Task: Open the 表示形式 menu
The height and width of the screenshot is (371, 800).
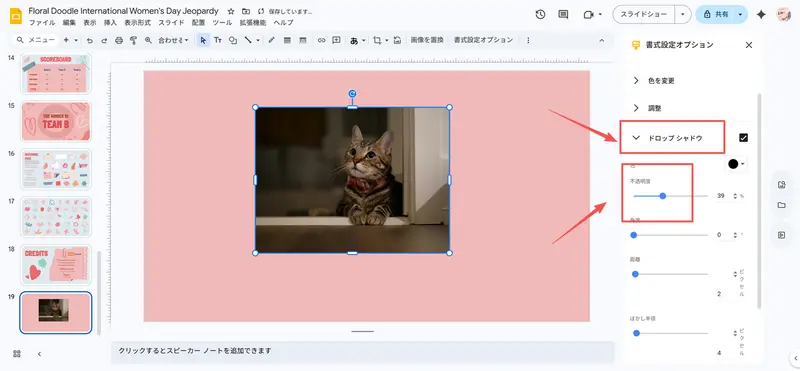Action: (x=138, y=22)
